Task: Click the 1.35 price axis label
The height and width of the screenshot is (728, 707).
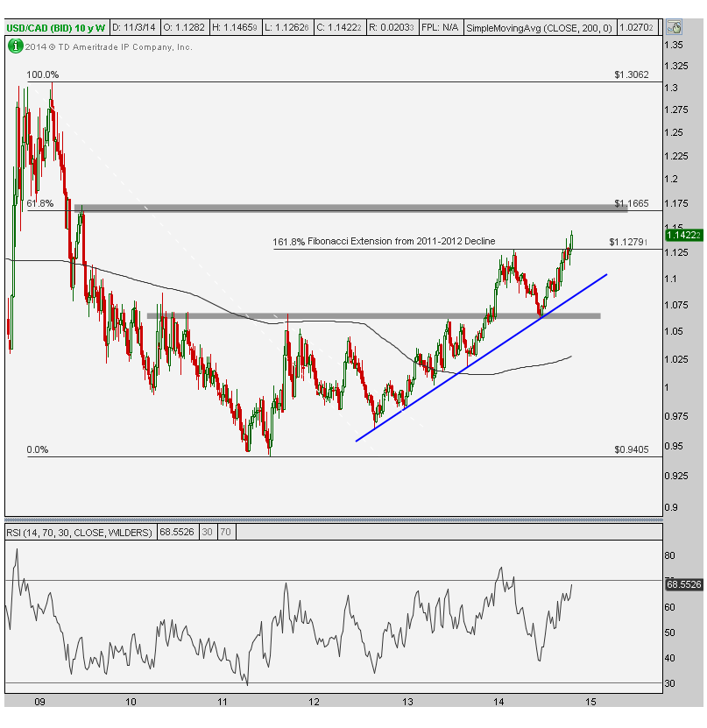Action: click(674, 45)
